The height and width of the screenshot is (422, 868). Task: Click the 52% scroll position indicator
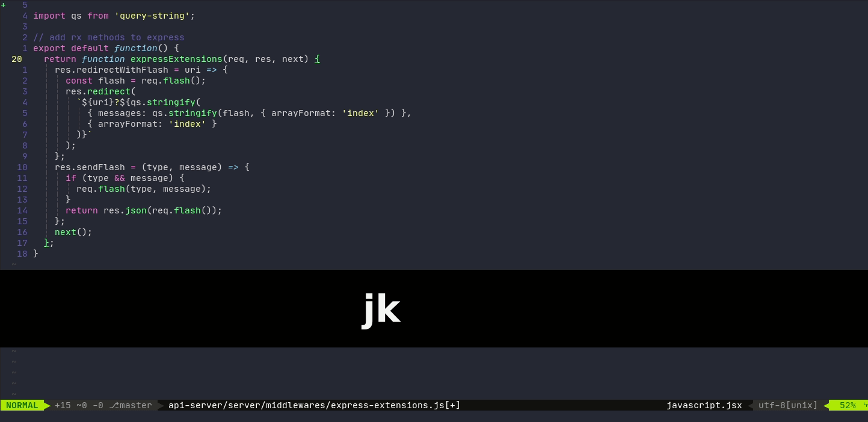(x=847, y=405)
